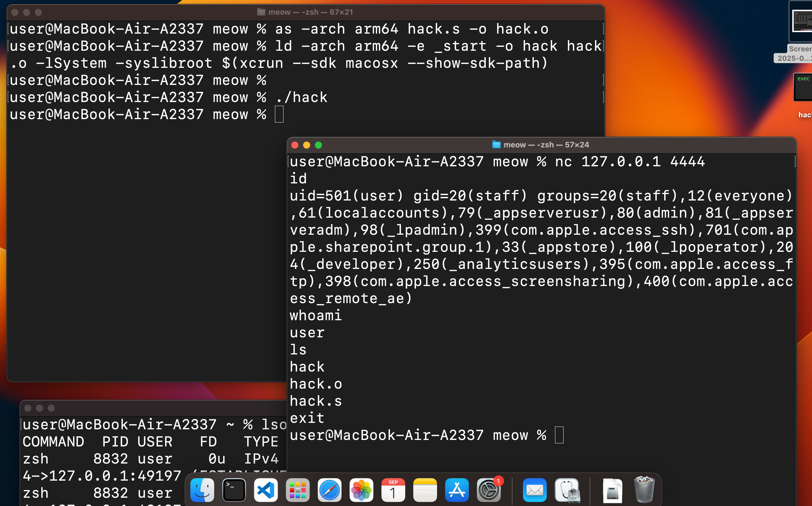
Task: Click the cursor block in the top terminal
Action: [280, 114]
